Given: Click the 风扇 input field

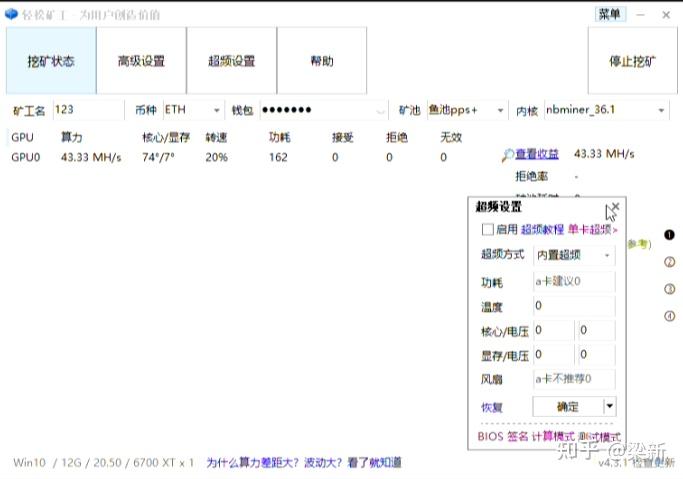Looking at the screenshot, I should [574, 379].
